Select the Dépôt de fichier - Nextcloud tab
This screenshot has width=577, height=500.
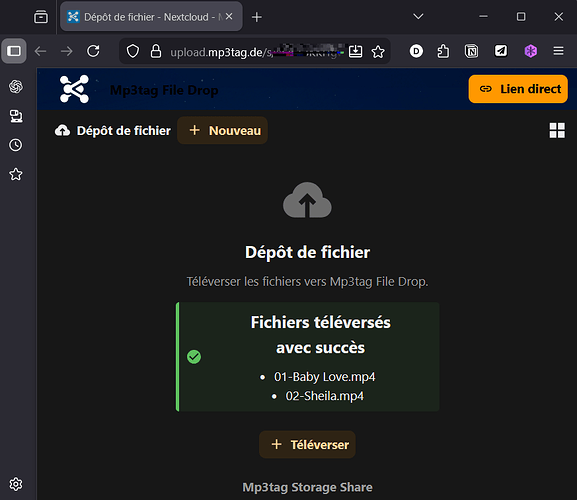(151, 17)
